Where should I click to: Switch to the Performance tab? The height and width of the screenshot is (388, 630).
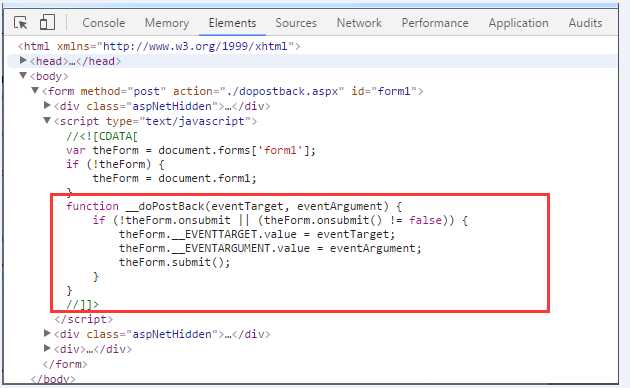[435, 23]
